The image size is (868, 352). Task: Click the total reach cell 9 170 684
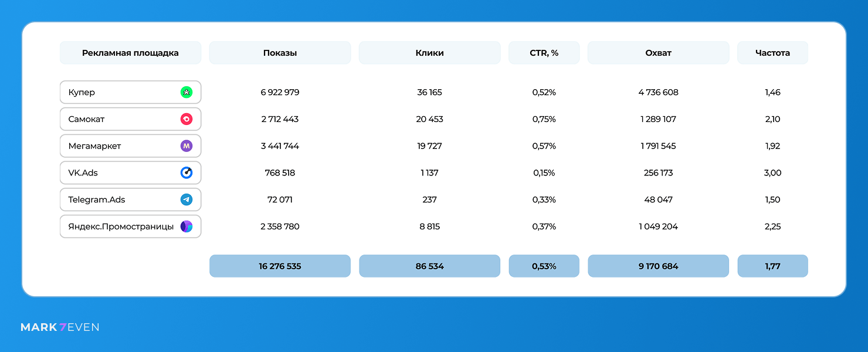point(658,266)
